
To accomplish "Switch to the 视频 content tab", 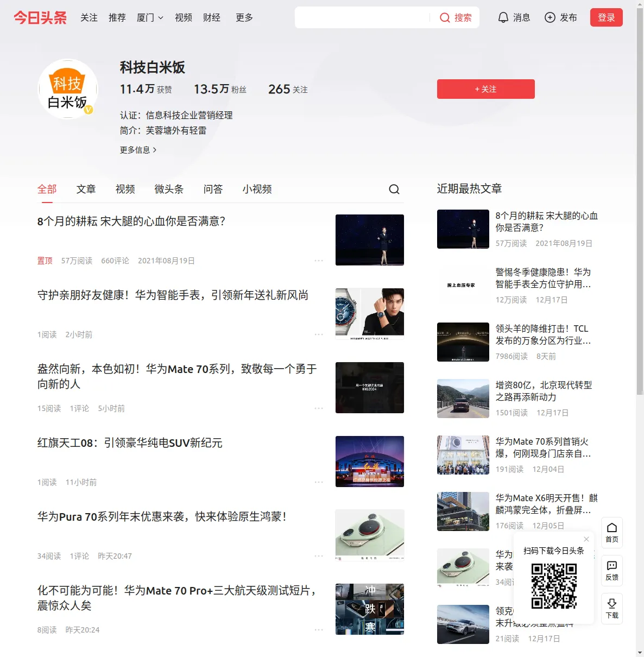I will (125, 189).
